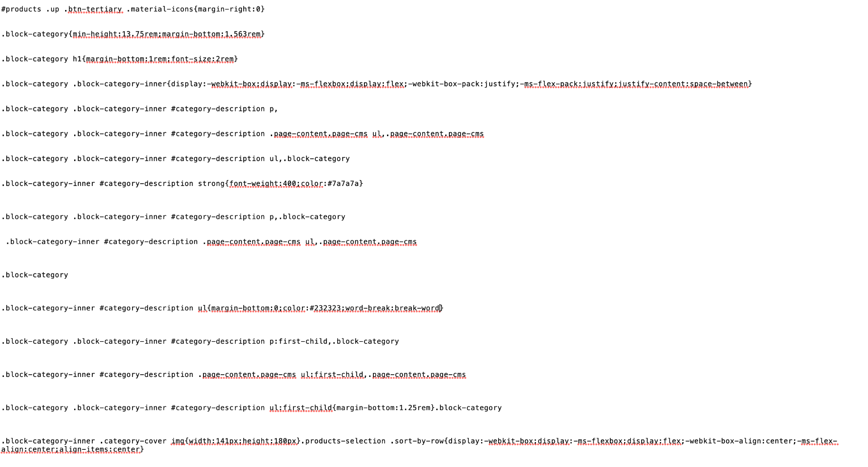Image resolution: width=868 pixels, height=467 pixels.
Task: Click the underlined 'page-content.page-cms' on sixth line
Action: click(321, 133)
